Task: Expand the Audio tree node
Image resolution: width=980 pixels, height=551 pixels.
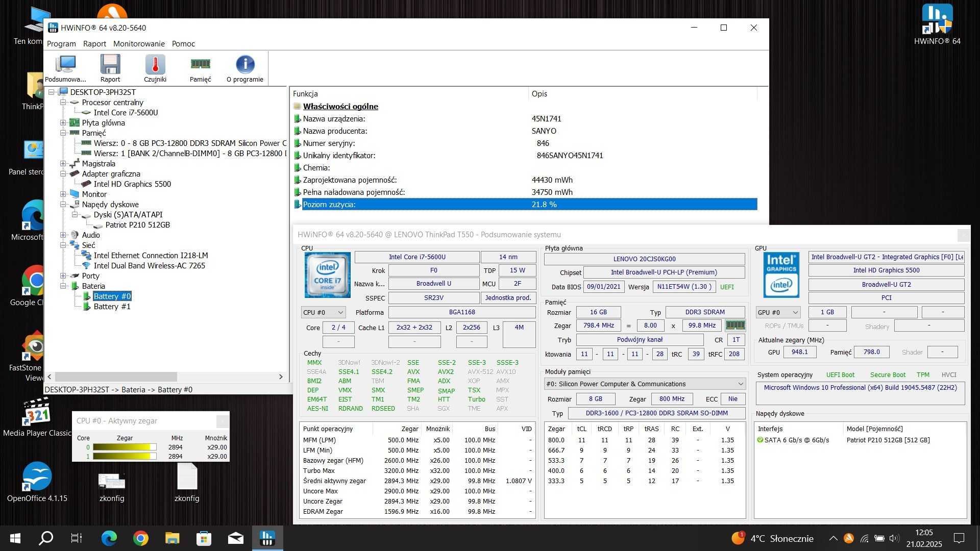Action: (x=63, y=235)
